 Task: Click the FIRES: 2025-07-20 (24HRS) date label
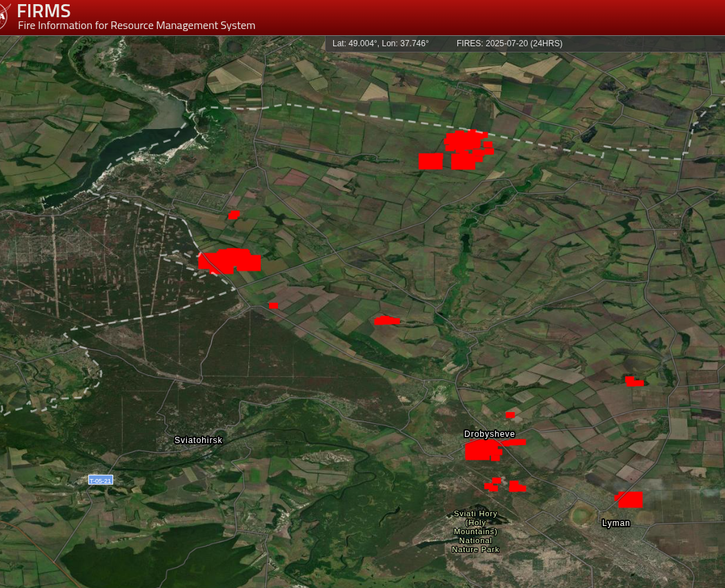click(x=510, y=43)
